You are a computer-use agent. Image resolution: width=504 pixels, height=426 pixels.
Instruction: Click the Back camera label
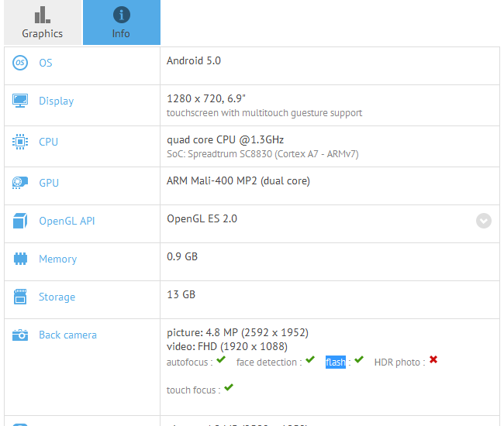point(67,335)
